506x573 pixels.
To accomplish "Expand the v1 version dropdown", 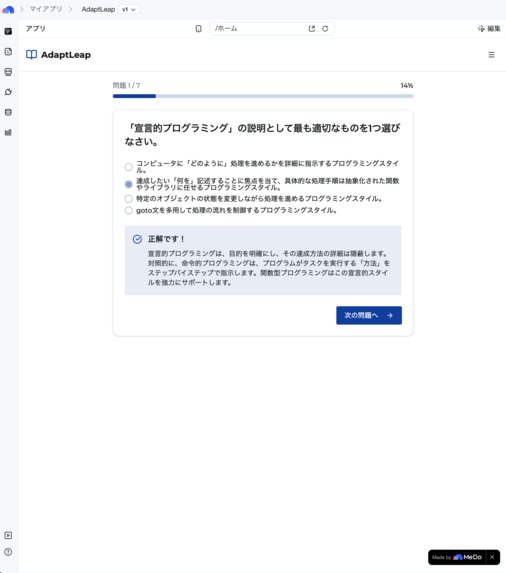I will click(x=129, y=10).
